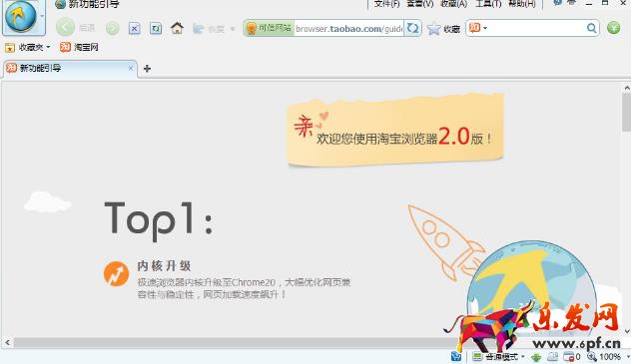This screenshot has height=364, width=631.
Task: Click the stop loading X icon
Action: 135,29
